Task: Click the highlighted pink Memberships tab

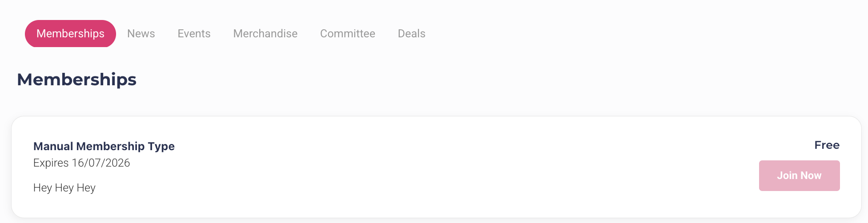Action: coord(70,34)
